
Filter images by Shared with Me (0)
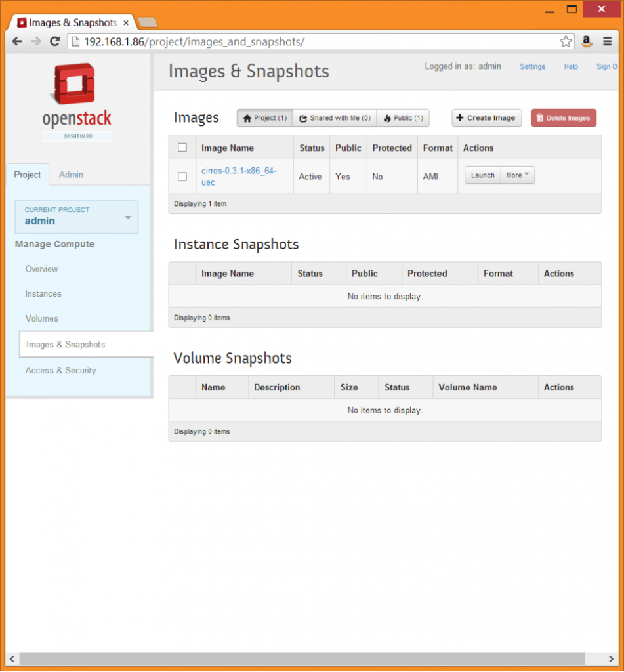[x=335, y=118]
